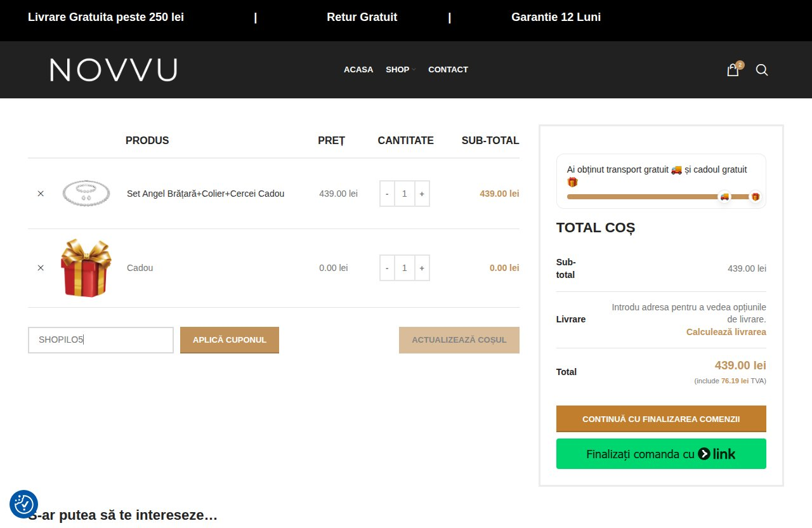The image size is (812, 528).
Task: Click the Cadou 0.00 lei sub-total
Action: [x=504, y=268]
